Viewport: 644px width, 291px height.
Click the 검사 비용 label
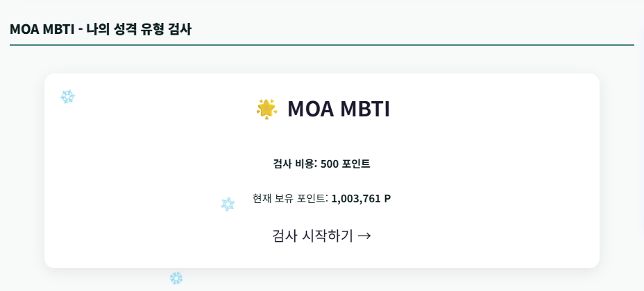click(294, 164)
